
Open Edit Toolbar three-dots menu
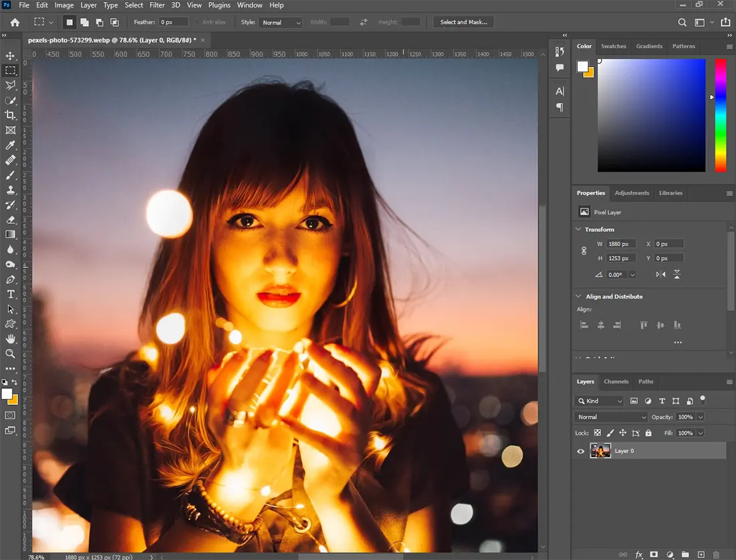[x=10, y=368]
